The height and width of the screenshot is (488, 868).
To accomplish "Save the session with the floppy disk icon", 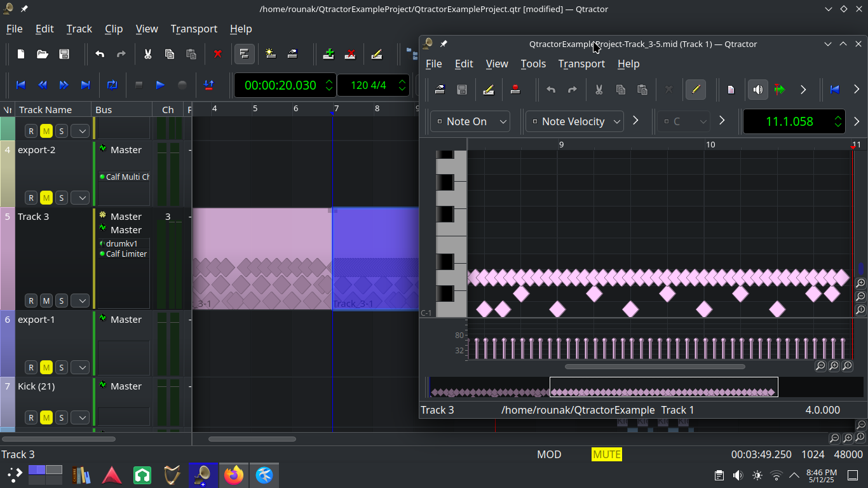I will pyautogui.click(x=64, y=54).
